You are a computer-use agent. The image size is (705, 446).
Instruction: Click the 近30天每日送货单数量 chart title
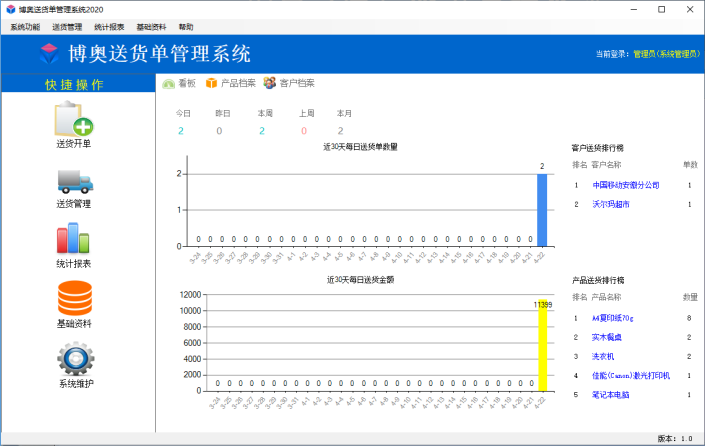coord(361,147)
